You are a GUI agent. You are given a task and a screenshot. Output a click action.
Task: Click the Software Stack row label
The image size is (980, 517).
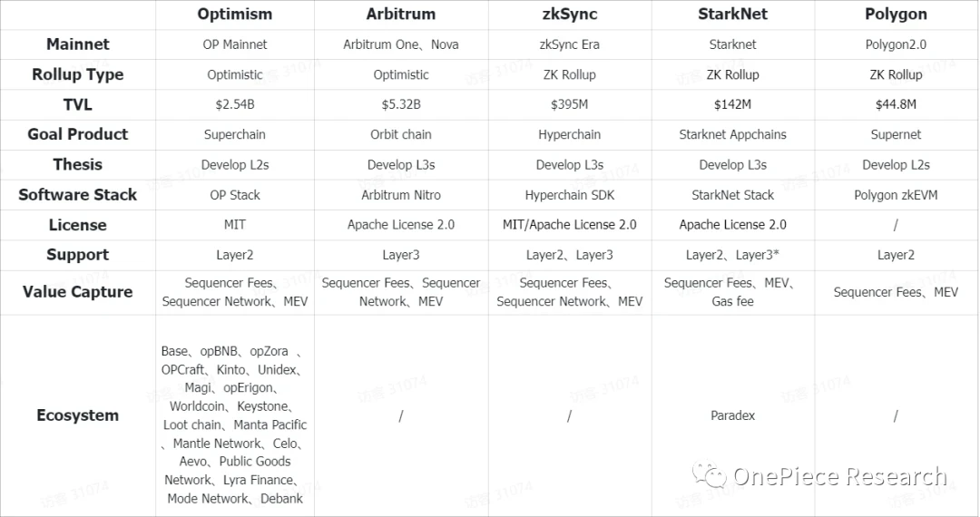click(78, 194)
